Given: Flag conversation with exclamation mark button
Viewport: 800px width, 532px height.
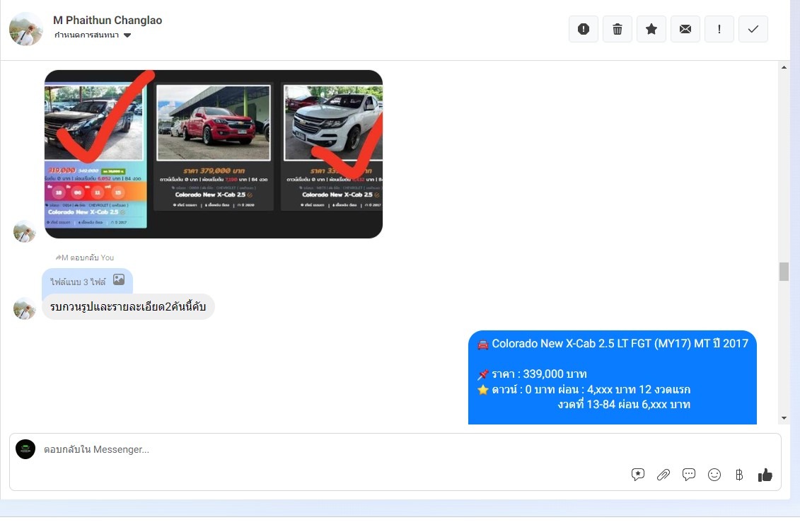Looking at the screenshot, I should pos(719,29).
